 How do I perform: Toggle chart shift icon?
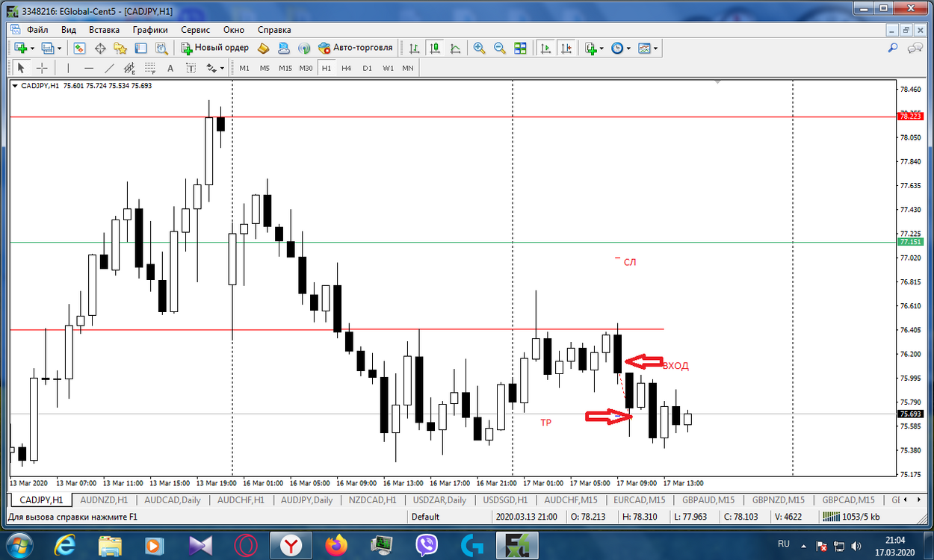(x=566, y=48)
